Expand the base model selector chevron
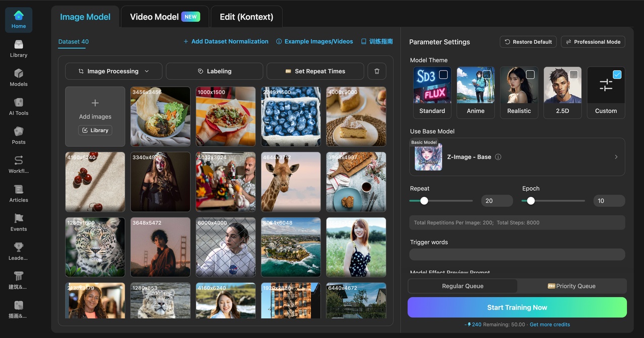This screenshot has height=338, width=644. (616, 157)
